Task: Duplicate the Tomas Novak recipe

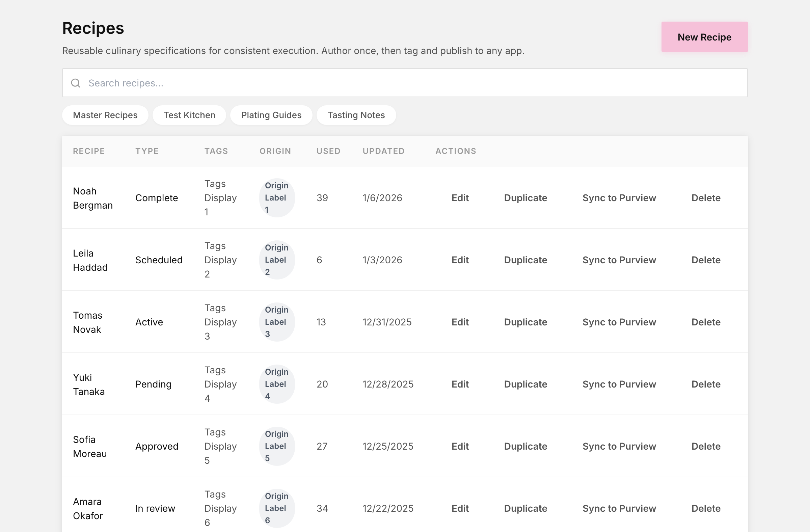Action: pyautogui.click(x=525, y=322)
